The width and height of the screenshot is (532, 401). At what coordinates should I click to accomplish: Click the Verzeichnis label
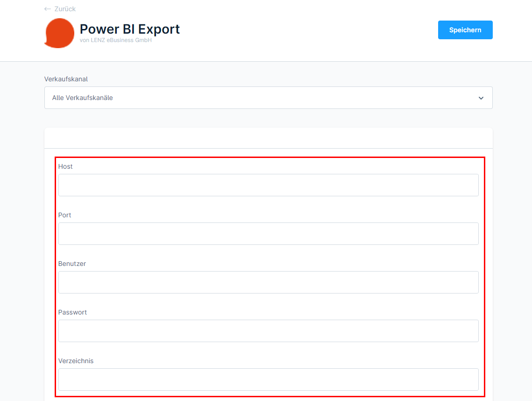pyautogui.click(x=76, y=361)
